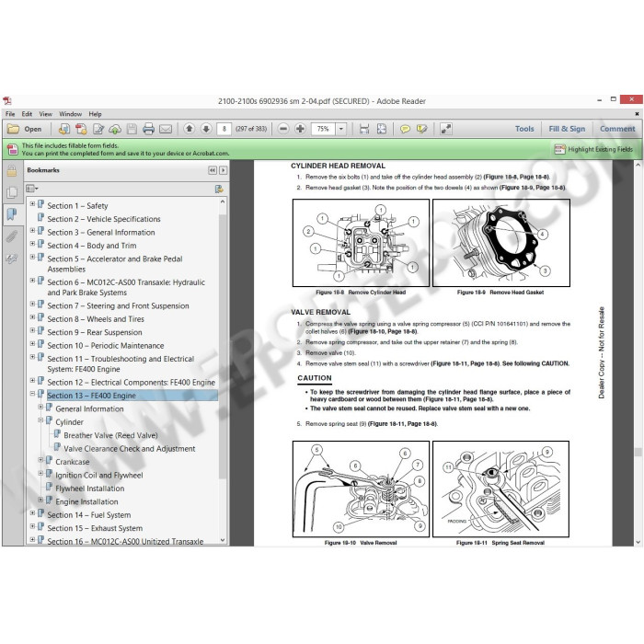Select Ignition Coil and Flywheel bookmark
The height and width of the screenshot is (644, 644).
pos(99,476)
